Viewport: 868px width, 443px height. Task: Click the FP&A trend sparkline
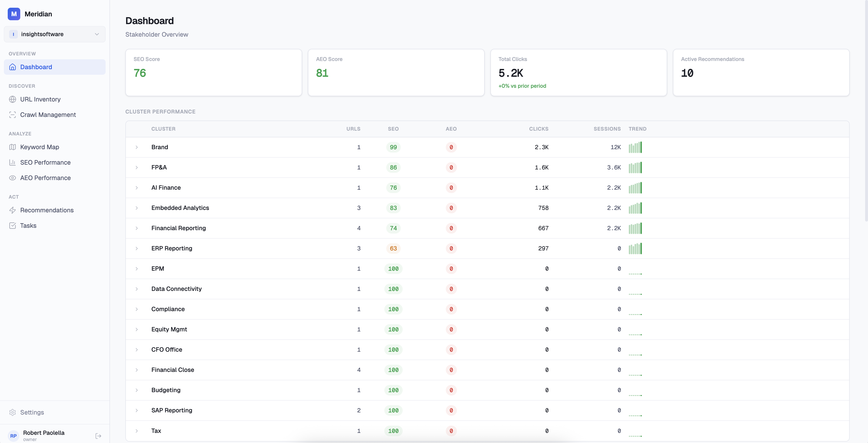635,168
